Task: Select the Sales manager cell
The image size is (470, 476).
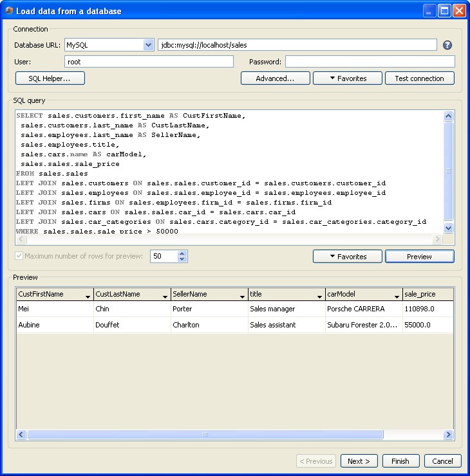Action: (x=287, y=309)
